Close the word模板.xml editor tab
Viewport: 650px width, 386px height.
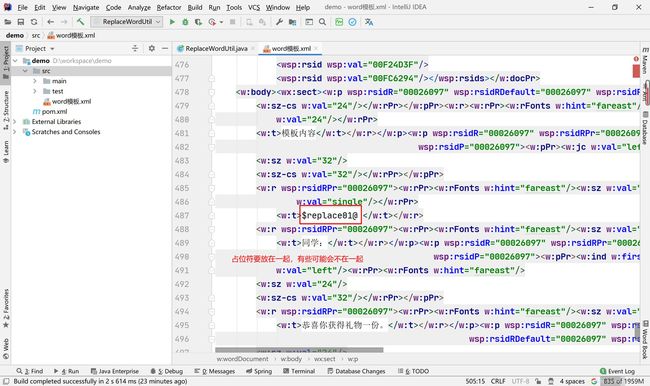316,49
